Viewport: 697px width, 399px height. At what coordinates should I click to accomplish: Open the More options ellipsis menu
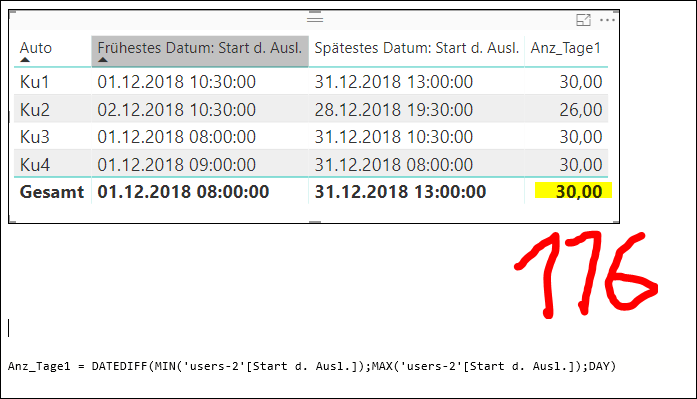click(x=607, y=20)
